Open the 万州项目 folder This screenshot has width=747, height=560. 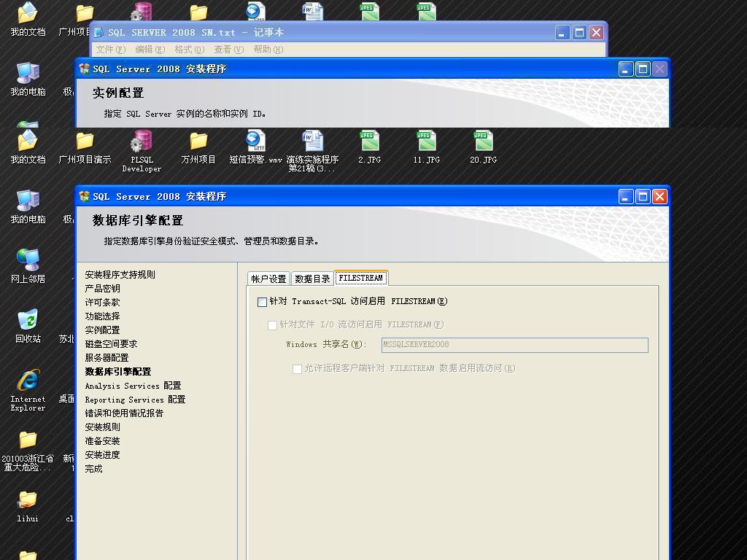click(198, 142)
